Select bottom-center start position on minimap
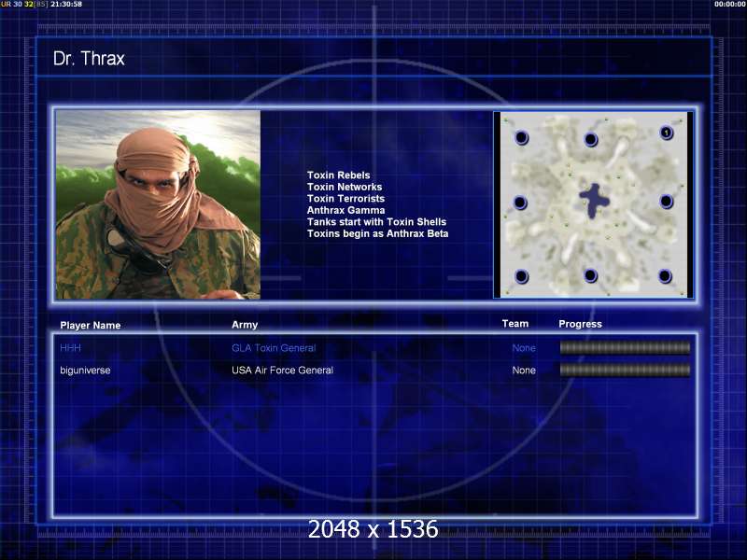The image size is (747, 560). coord(591,275)
